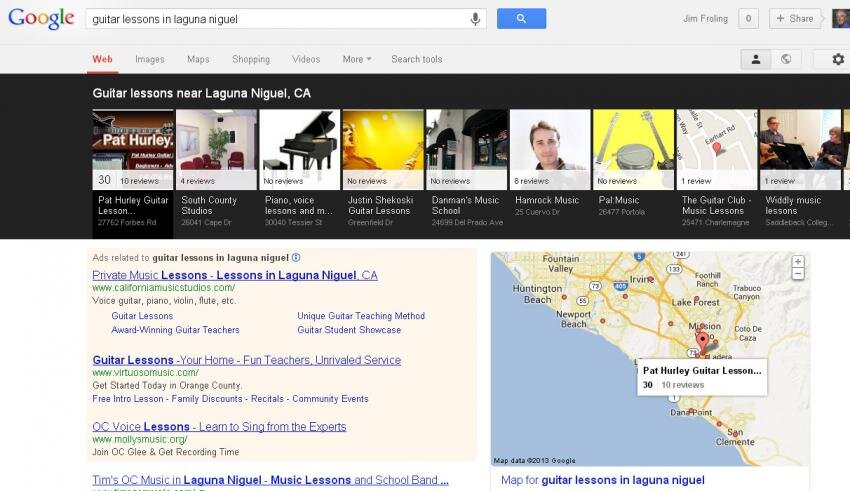Click the Google logo
Viewport: 850px width, 491px height.
[x=41, y=18]
